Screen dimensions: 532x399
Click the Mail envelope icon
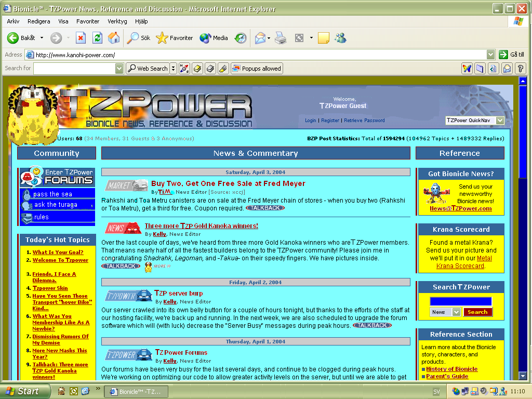pos(260,37)
